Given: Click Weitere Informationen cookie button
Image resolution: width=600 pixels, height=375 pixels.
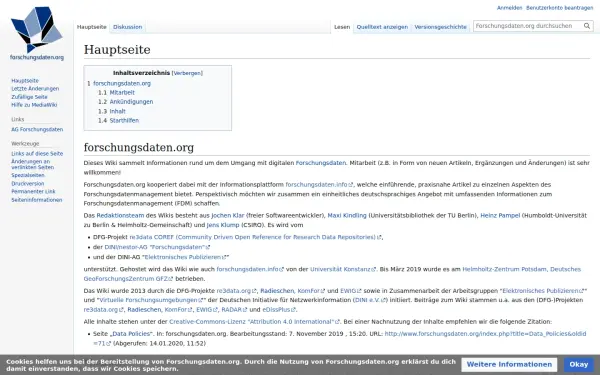Looking at the screenshot, I should click(509, 365).
